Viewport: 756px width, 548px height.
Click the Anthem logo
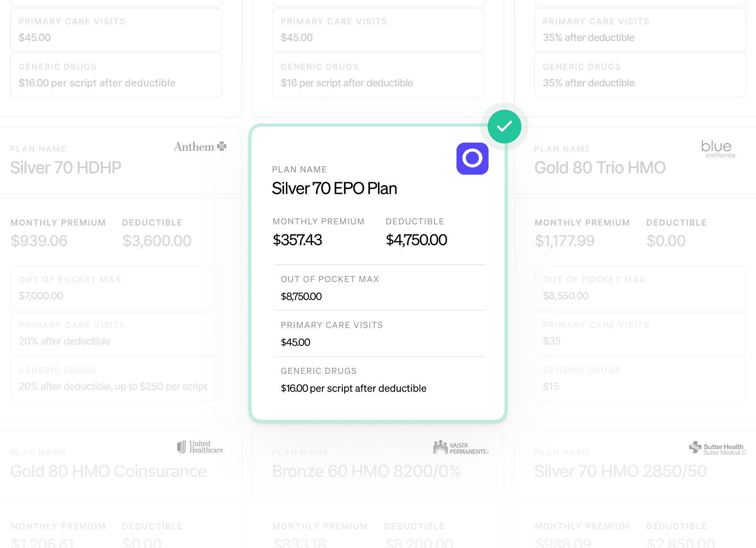pos(200,147)
